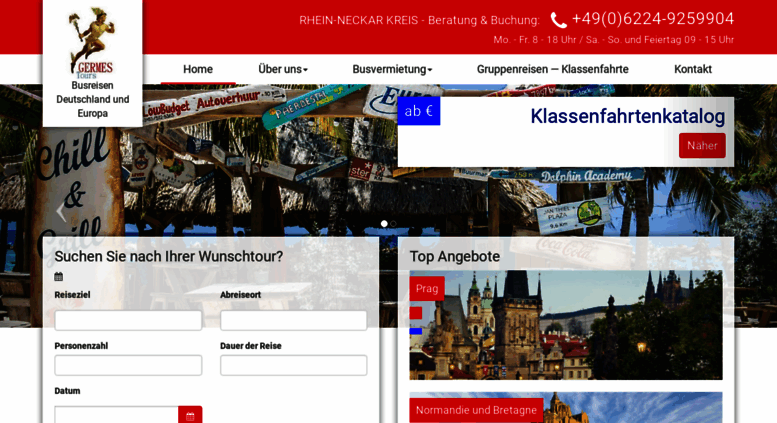
Task: Click the ab € price badge
Action: (419, 111)
